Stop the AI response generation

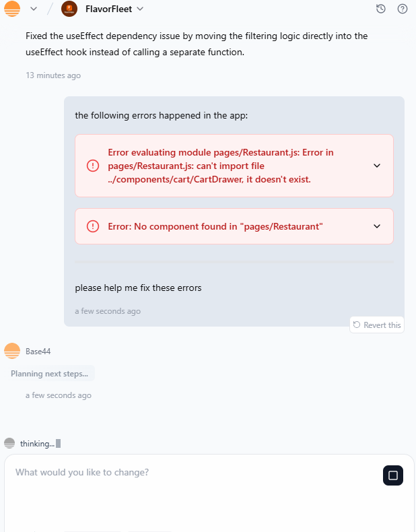pyautogui.click(x=393, y=475)
